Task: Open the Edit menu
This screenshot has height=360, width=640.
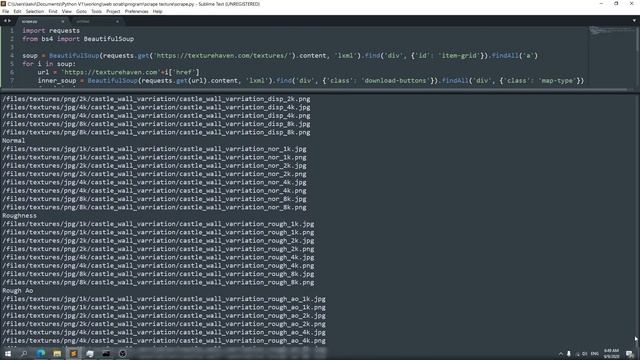Action: pyautogui.click(x=17, y=11)
